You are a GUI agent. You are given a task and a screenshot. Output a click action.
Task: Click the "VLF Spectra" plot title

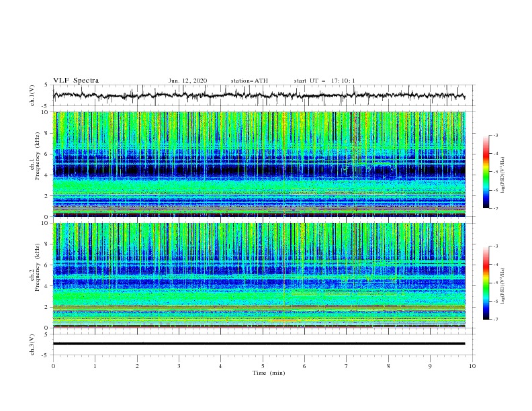pyautogui.click(x=76, y=81)
